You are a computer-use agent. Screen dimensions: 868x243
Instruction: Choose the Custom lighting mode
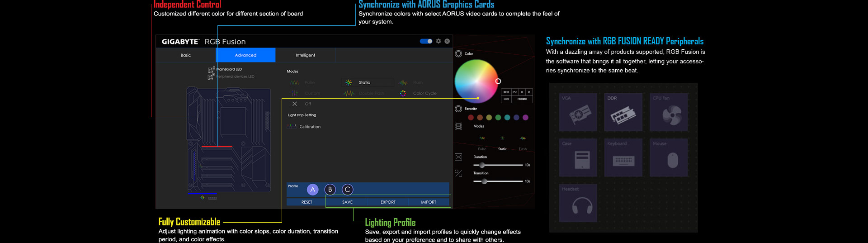(305, 93)
